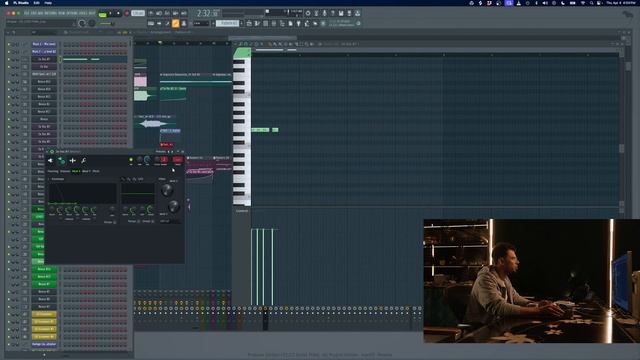Open the piano roll menu arrow at top-left
Viewport: 640px width, 360px height.
point(236,44)
